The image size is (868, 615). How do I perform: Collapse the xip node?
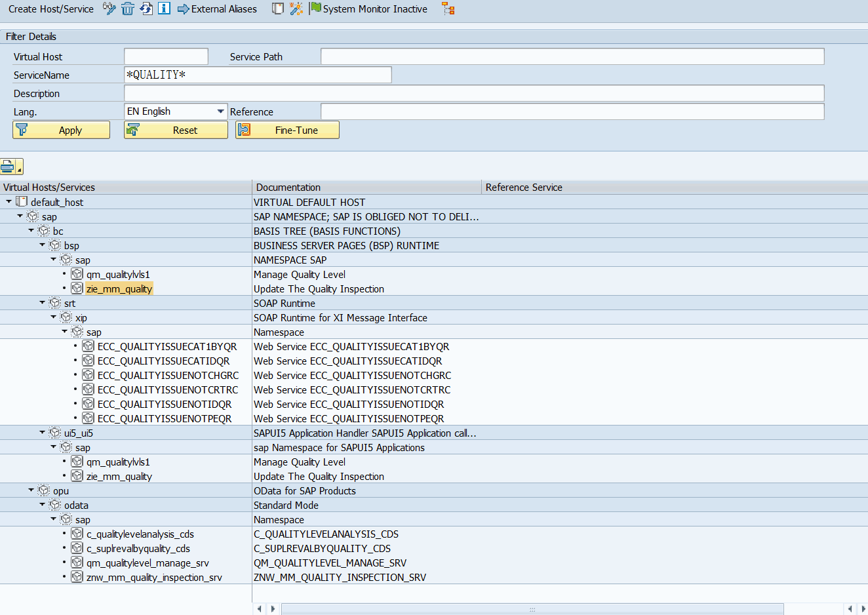[x=53, y=317]
